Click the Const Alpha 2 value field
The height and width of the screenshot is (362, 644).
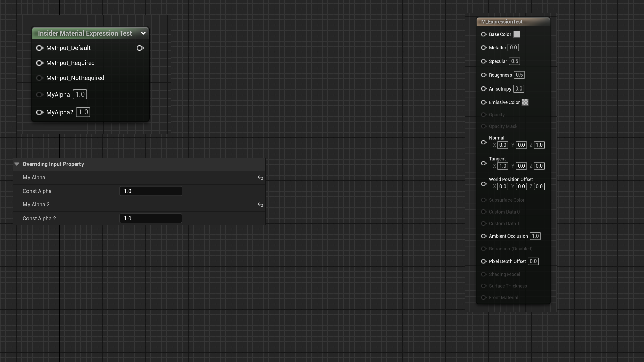point(151,218)
